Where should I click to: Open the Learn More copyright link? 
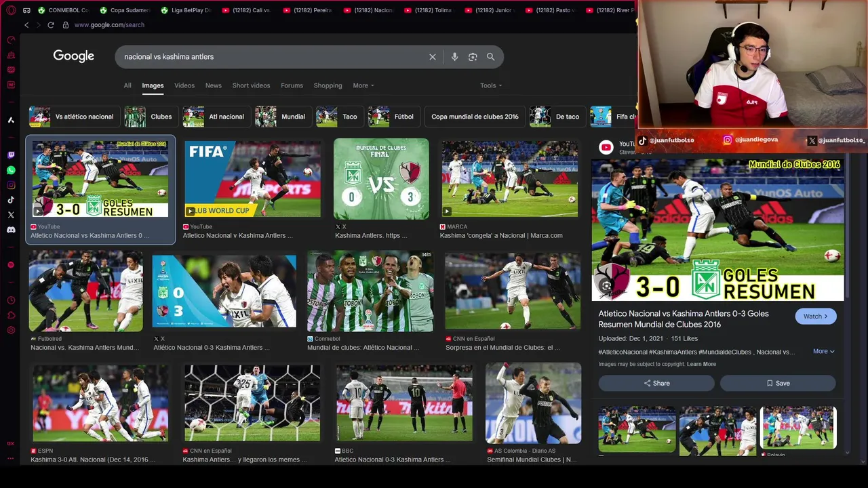701,365
